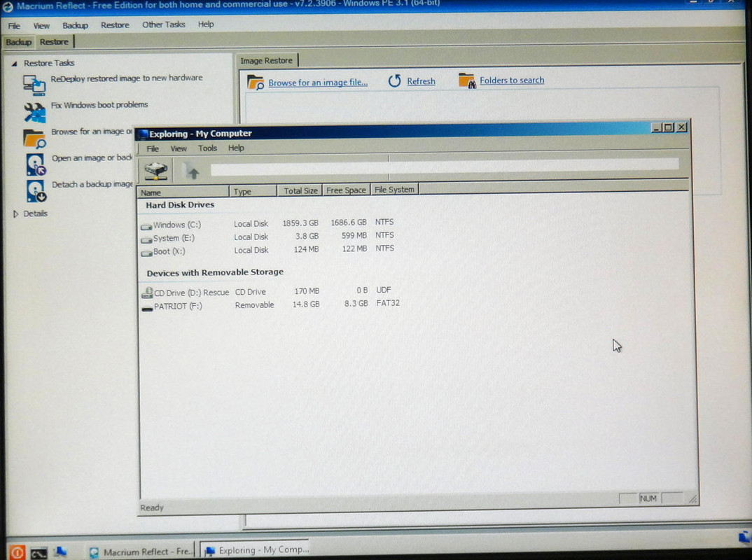Click Fix Windows boot problems text
This screenshot has height=560, width=752.
point(99,104)
